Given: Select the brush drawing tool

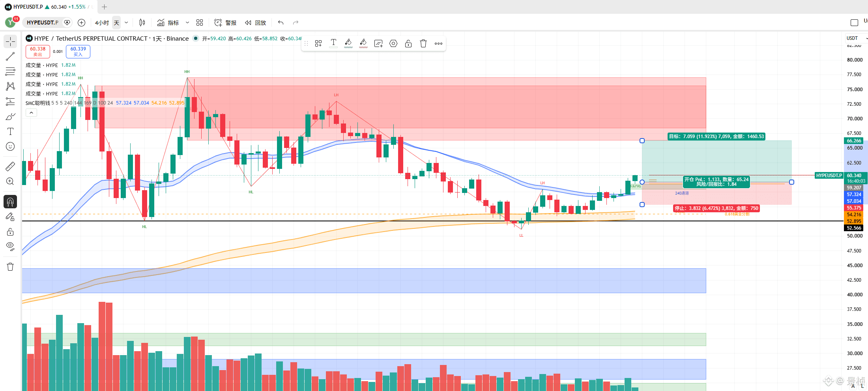Looking at the screenshot, I should [x=10, y=117].
